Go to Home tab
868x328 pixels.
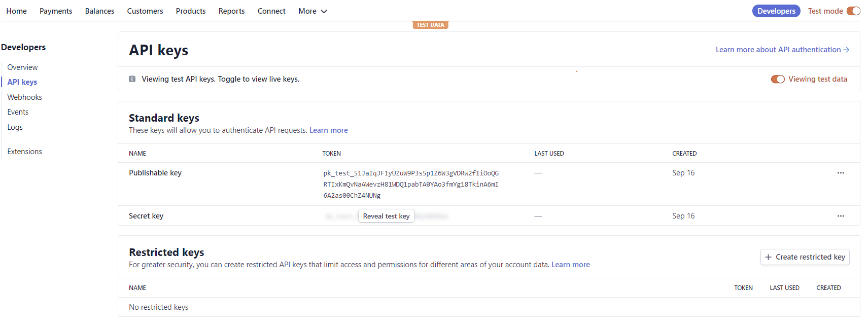(x=17, y=11)
